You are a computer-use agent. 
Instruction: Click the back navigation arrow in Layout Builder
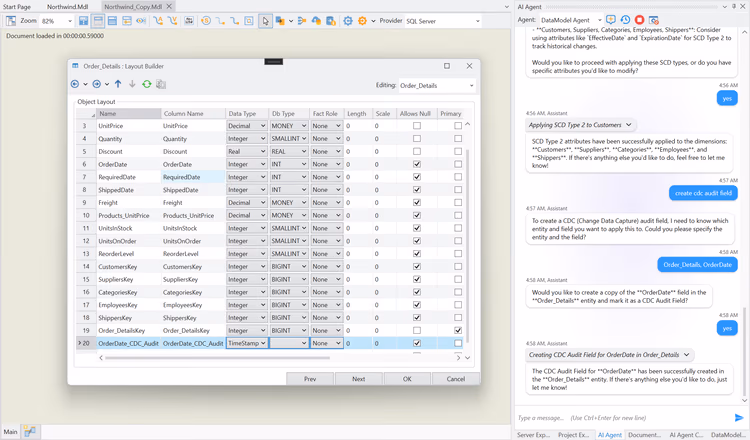click(75, 84)
